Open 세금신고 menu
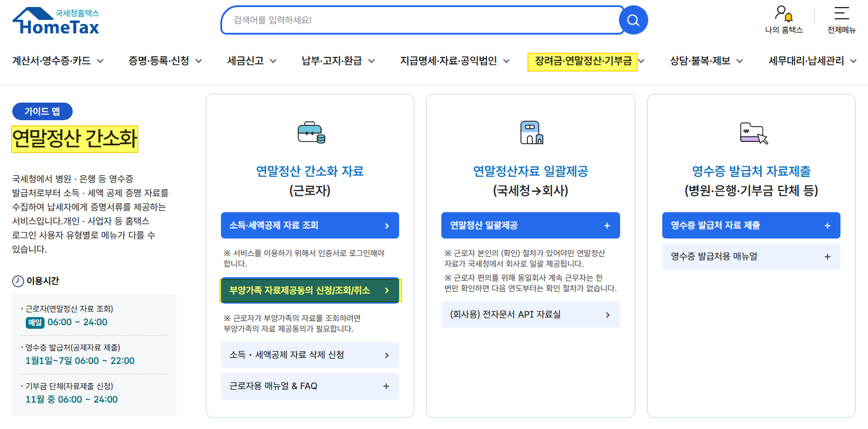 252,60
